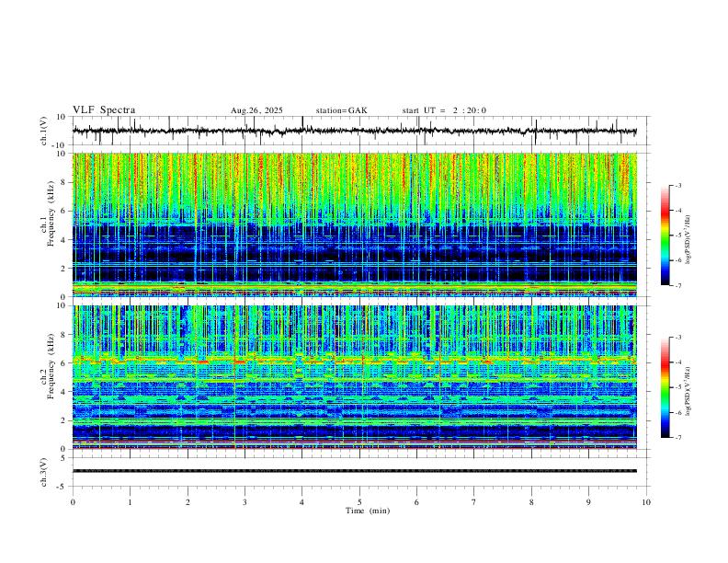The height and width of the screenshot is (563, 728).
Task: Click the time axis tick label "9"
Action: pos(588,502)
